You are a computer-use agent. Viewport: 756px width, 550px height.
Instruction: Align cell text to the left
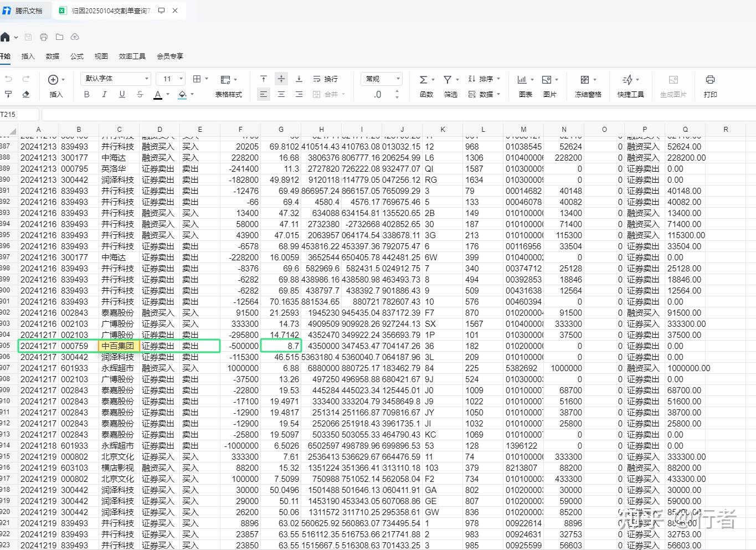[x=264, y=94]
